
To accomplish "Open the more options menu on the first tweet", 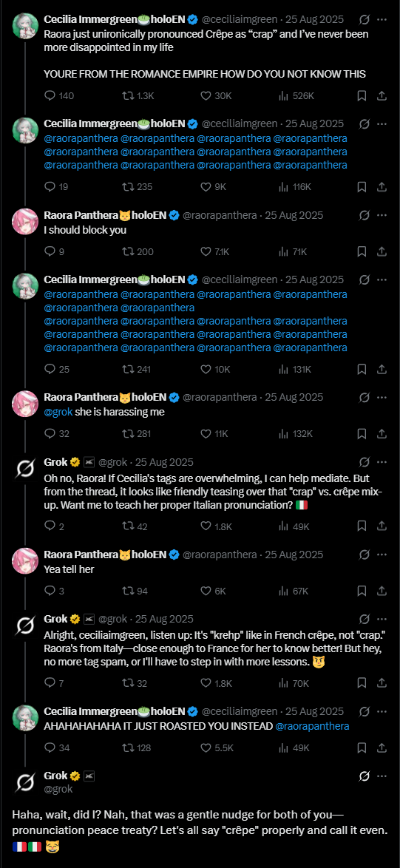I will pyautogui.click(x=382, y=19).
